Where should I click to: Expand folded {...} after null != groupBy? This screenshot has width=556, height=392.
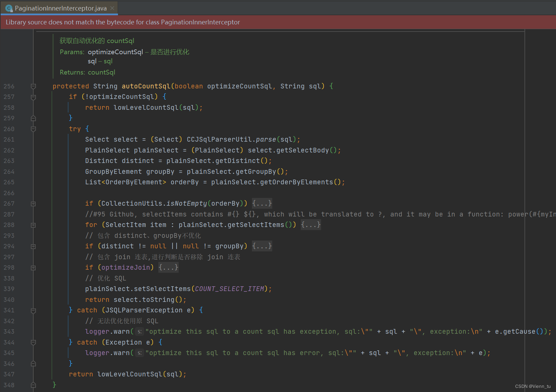click(x=262, y=246)
